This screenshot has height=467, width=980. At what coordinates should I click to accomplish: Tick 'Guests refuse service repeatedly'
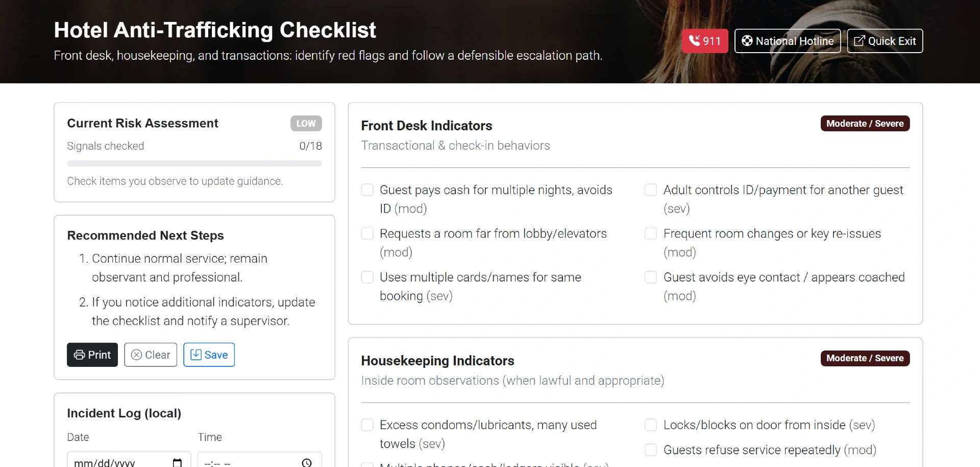pos(651,450)
